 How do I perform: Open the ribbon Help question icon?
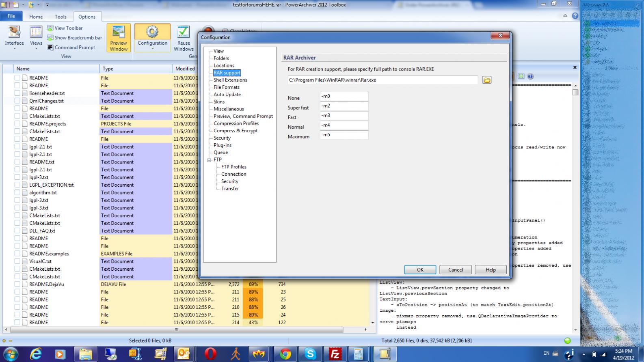[x=575, y=16]
